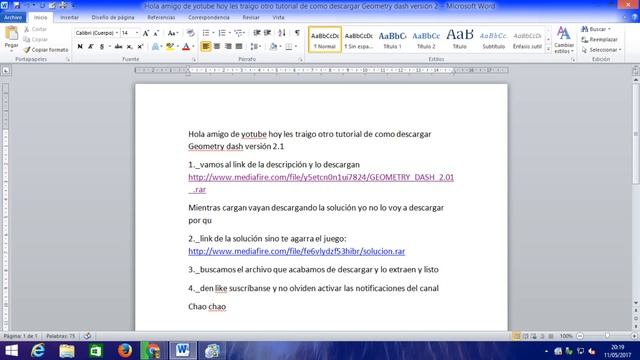Screen dimensions: 640x360
Task: Increase paragraph indent
Action: 267,33
